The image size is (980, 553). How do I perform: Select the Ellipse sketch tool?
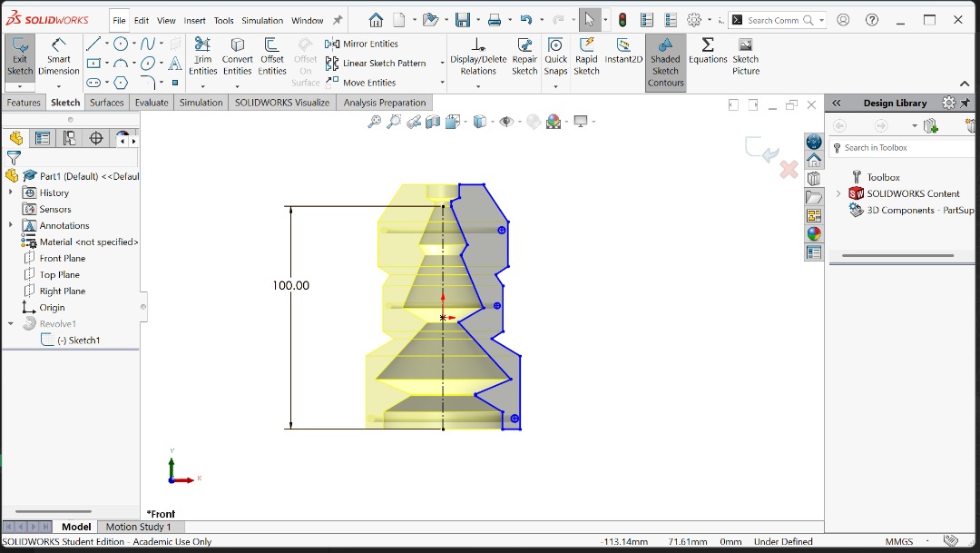(x=148, y=64)
